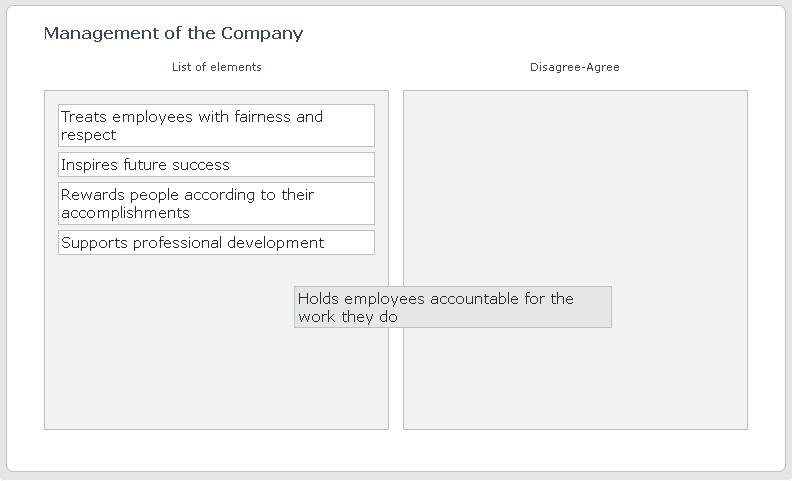
Task: Click the 'Disagree-Agree' column header
Action: coord(575,67)
